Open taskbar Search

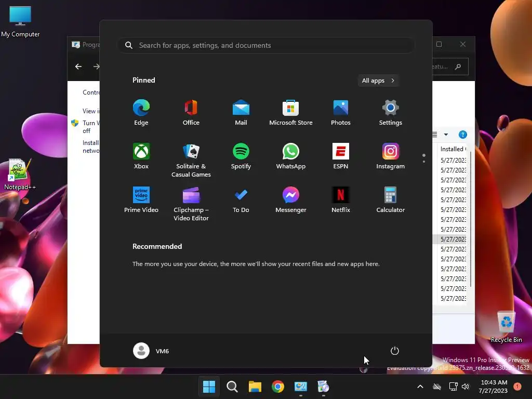pyautogui.click(x=232, y=387)
